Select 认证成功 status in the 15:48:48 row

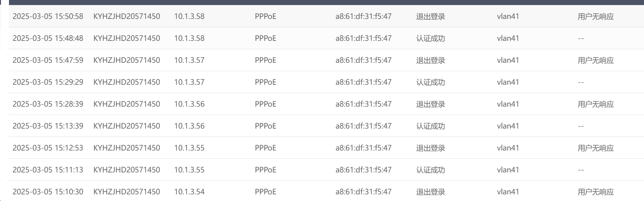tap(430, 38)
